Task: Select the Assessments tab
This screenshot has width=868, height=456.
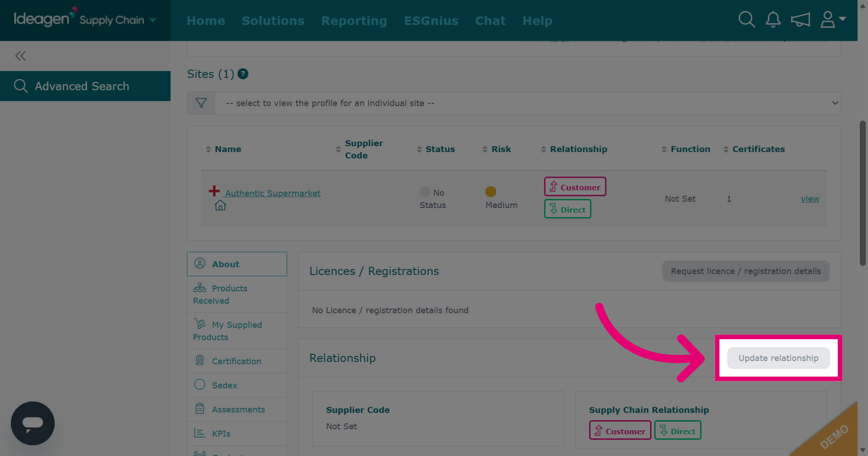Action: coord(237,409)
